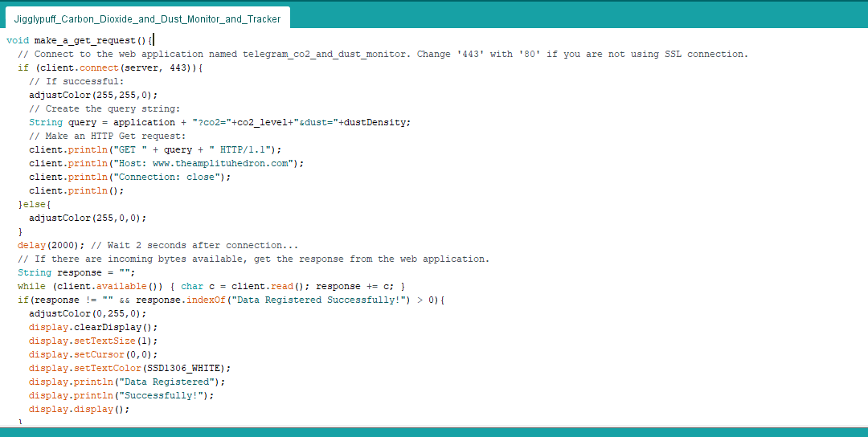Image resolution: width=868 pixels, height=437 pixels.
Task: Click the String response = "" line
Action: [x=76, y=272]
